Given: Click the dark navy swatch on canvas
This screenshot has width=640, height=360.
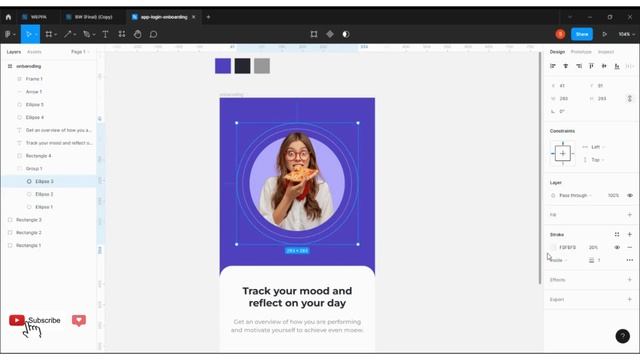Looking at the screenshot, I should pos(242,66).
